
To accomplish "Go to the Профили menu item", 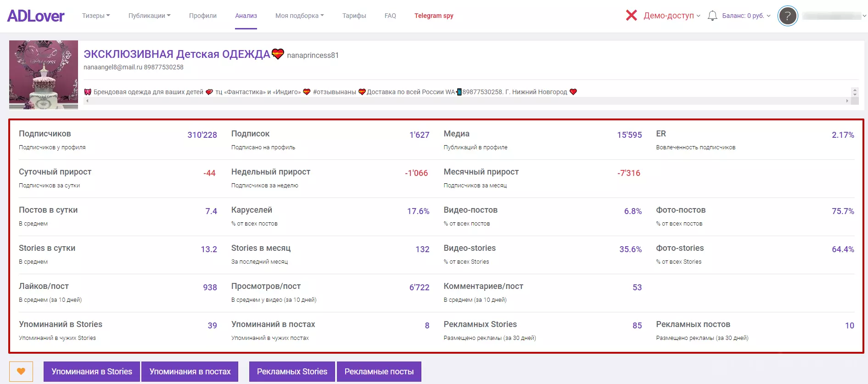I will click(203, 16).
